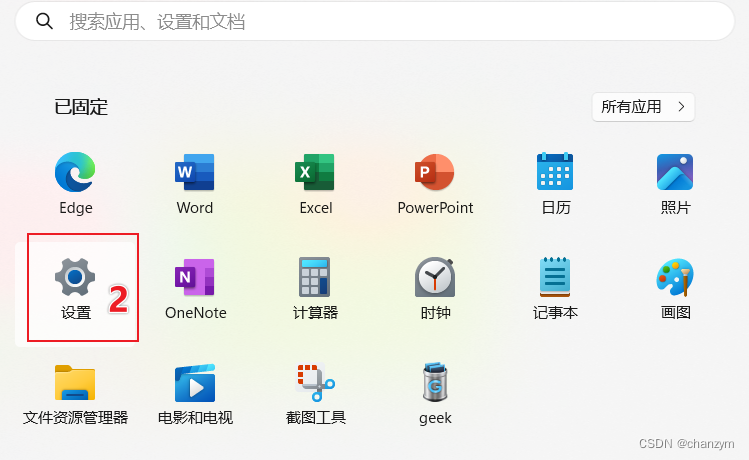749x460 pixels.
Task: Launch the 画图 paint app
Action: click(675, 277)
